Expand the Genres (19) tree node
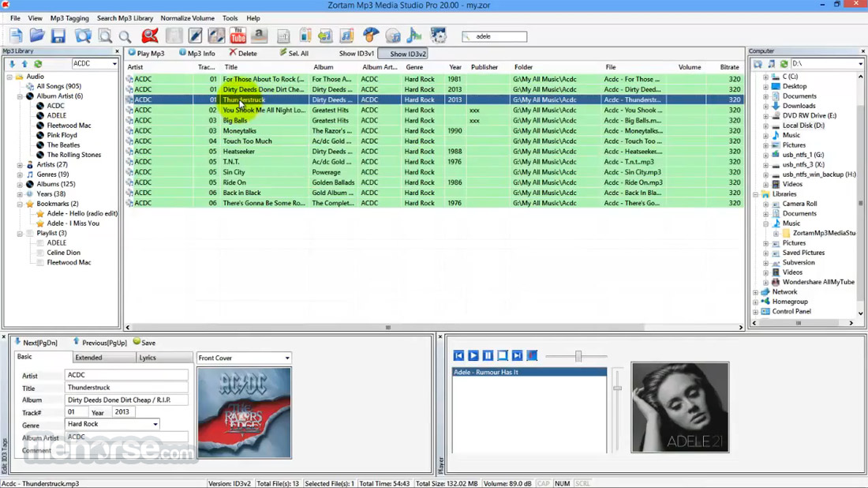The image size is (868, 488). pyautogui.click(x=20, y=175)
